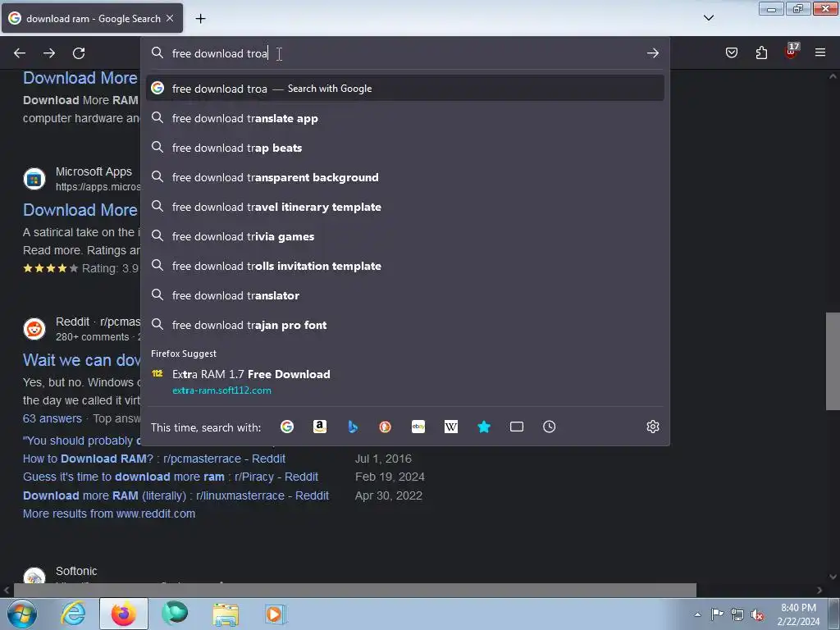The width and height of the screenshot is (840, 630).
Task: Click the vertical scrollbar thumb
Action: point(833,361)
